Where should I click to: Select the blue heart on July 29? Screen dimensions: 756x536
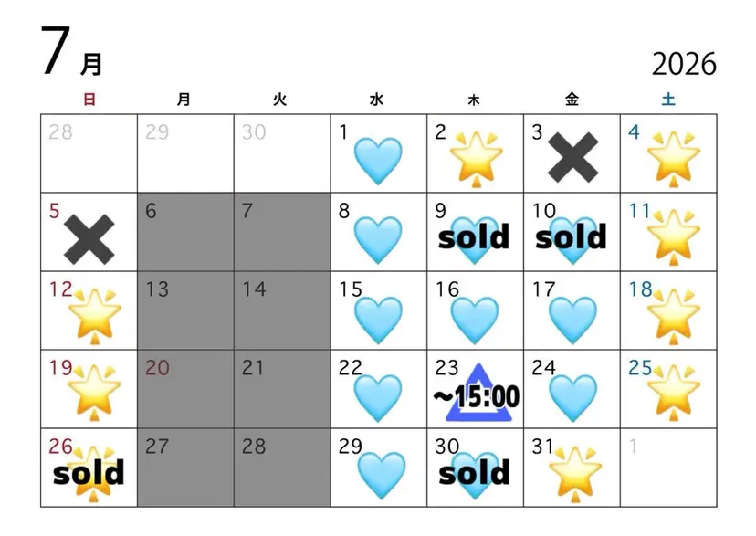[x=382, y=475]
